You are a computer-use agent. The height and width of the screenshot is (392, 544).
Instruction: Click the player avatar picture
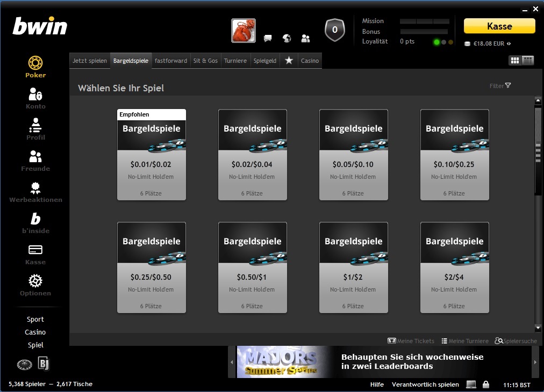[x=244, y=31]
